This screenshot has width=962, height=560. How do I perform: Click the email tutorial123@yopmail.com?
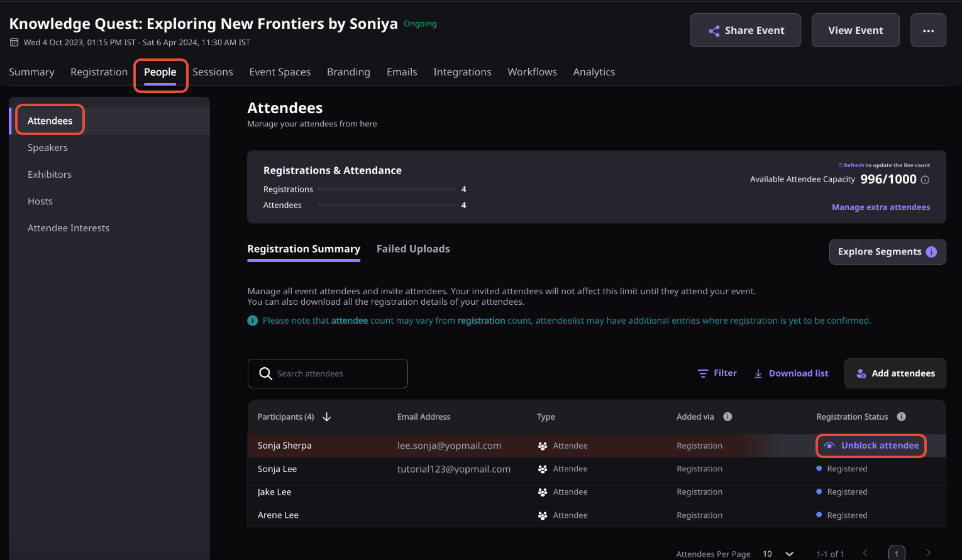point(453,469)
